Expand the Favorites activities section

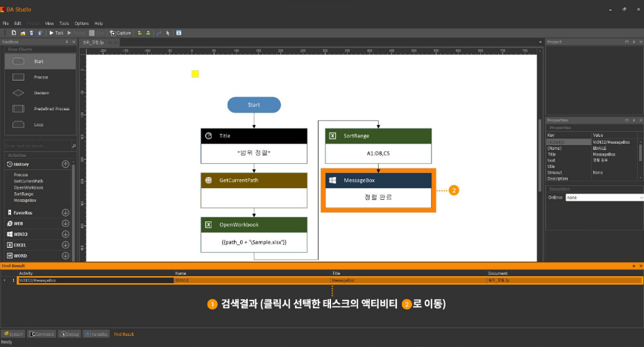(65, 213)
